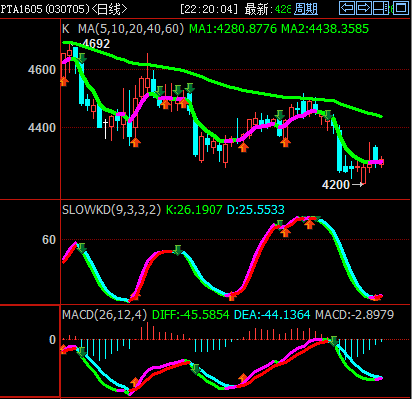Click the right arrow navigation icon
The image size is (412, 399).
tap(364, 8)
